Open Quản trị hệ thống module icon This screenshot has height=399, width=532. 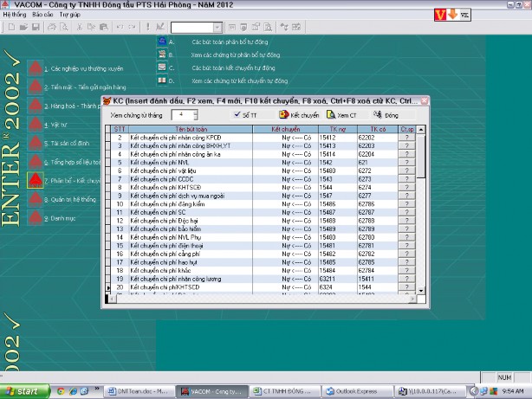pos(36,199)
